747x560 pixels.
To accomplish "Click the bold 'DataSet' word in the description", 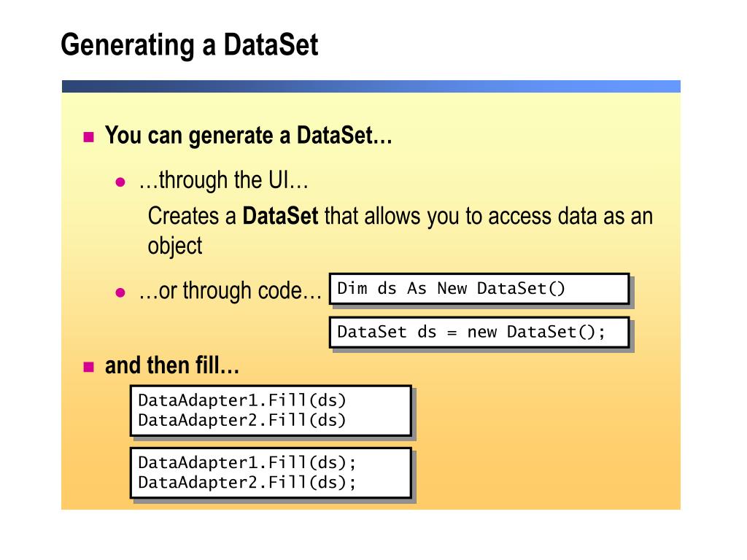I will (x=280, y=216).
